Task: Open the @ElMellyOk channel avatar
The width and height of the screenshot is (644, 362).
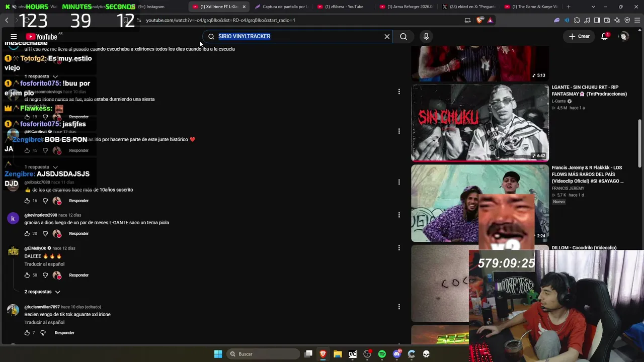Action: 13,252
